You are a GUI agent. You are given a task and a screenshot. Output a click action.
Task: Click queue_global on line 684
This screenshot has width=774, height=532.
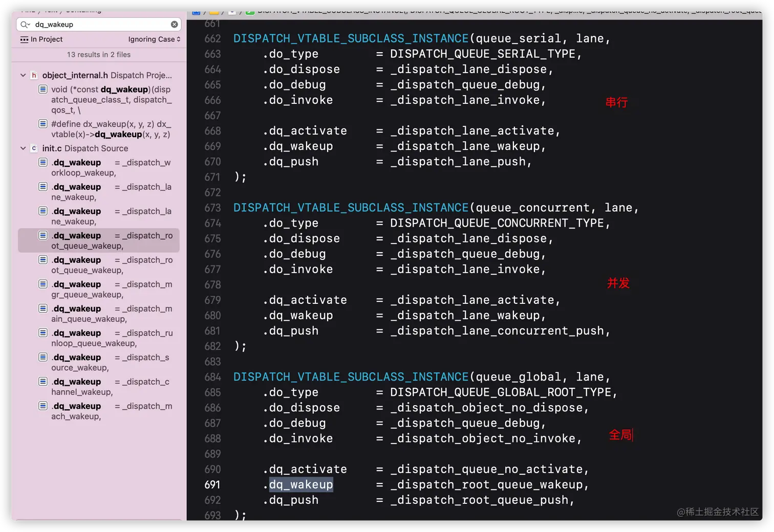pos(518,377)
